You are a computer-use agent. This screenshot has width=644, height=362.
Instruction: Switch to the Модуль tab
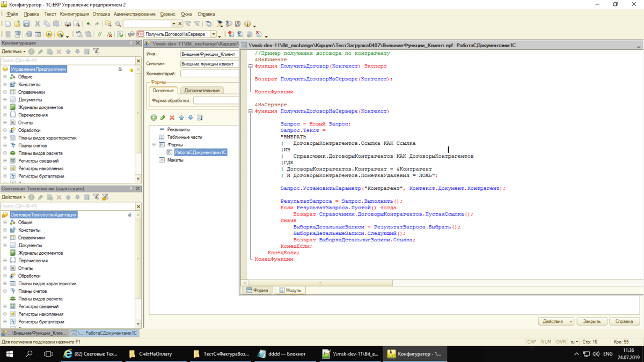(x=290, y=290)
